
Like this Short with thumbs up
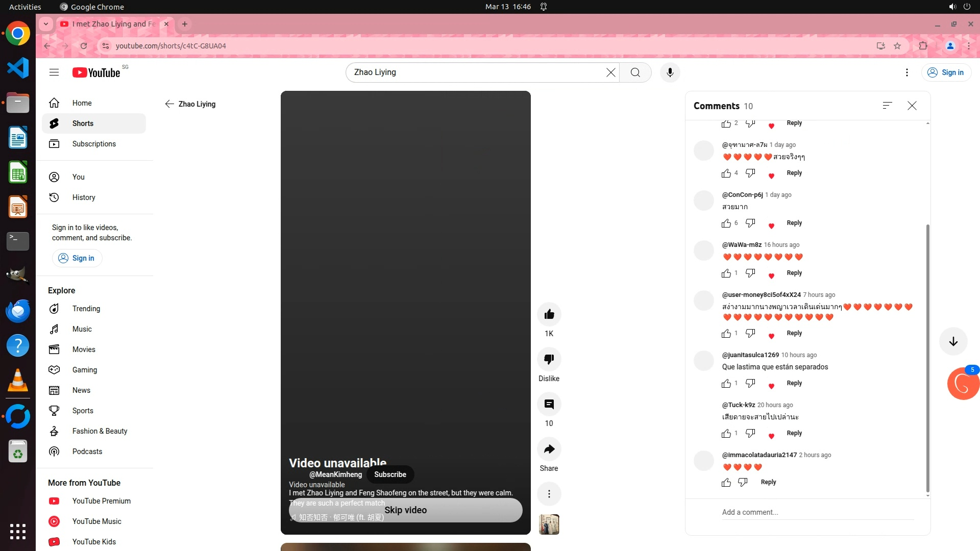pyautogui.click(x=549, y=314)
